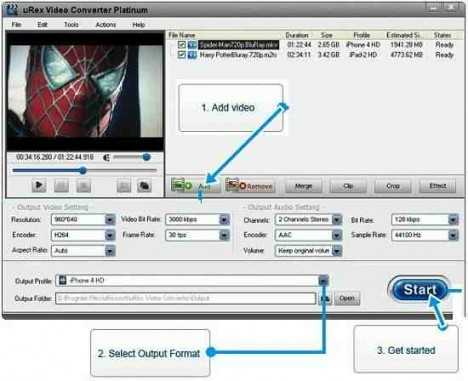Open the Actions menu
Viewport: 468px width, 381px height.
point(106,25)
